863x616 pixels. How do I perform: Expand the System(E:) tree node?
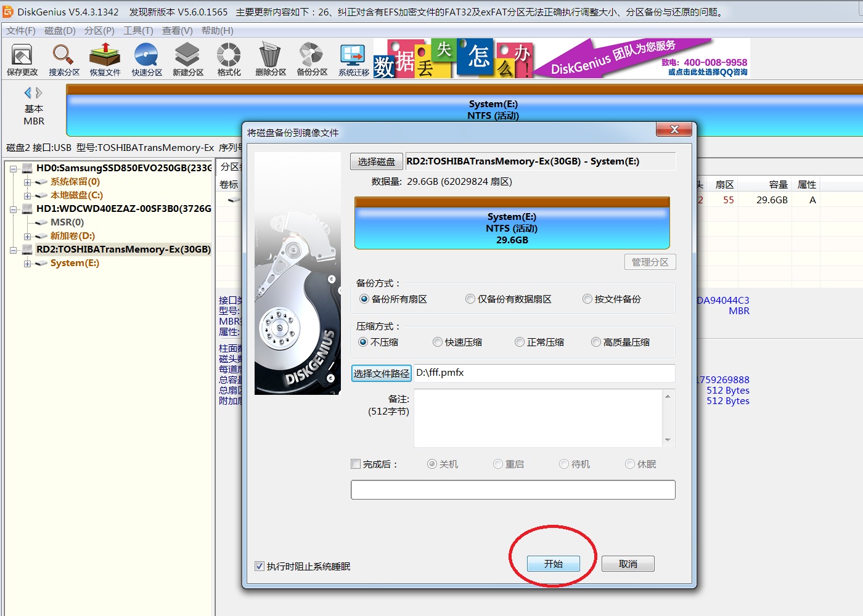(27, 264)
